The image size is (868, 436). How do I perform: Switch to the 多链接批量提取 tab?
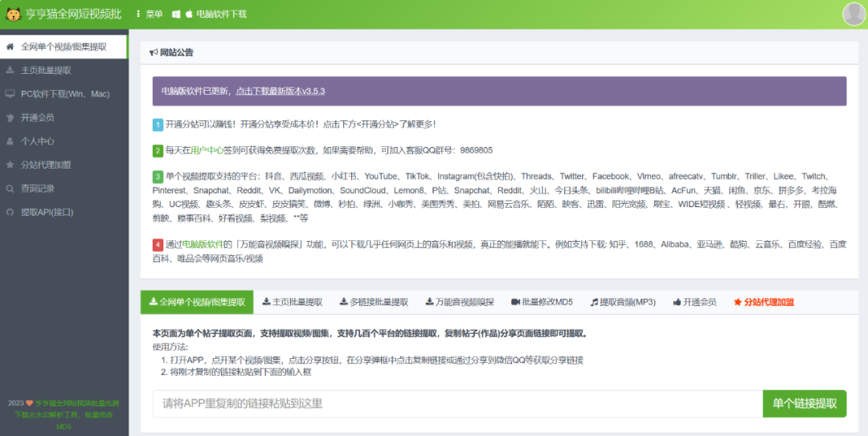pyautogui.click(x=375, y=302)
